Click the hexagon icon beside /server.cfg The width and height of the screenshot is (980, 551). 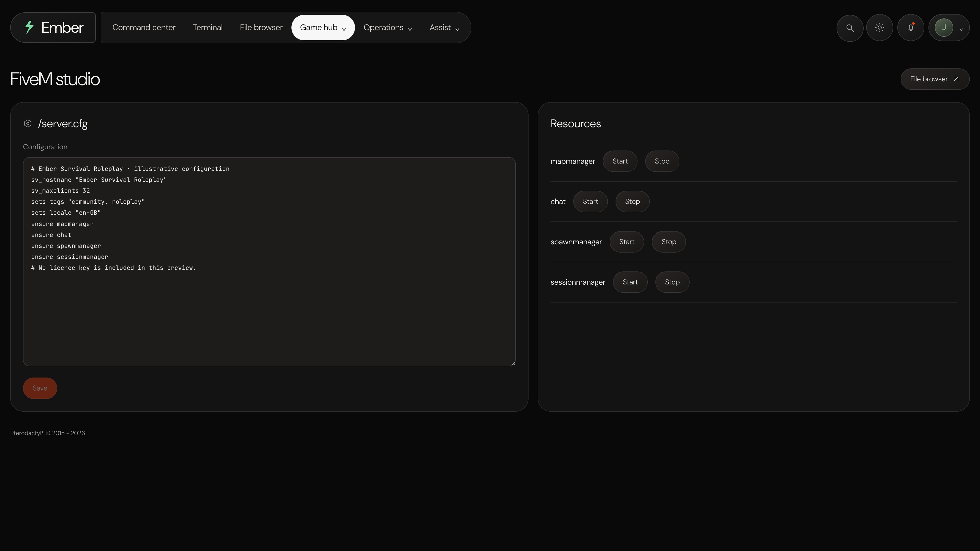point(28,123)
